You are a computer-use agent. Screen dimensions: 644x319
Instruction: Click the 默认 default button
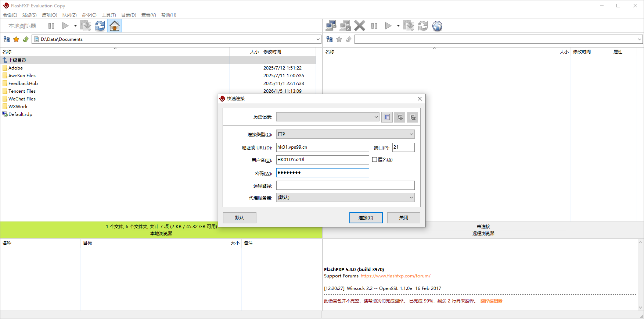pos(240,218)
